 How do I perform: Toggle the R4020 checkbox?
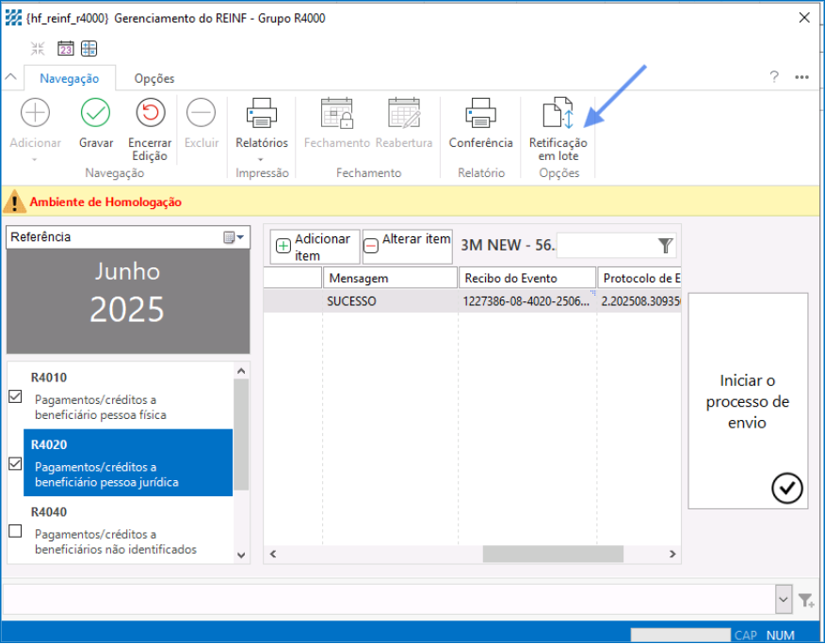click(x=15, y=463)
